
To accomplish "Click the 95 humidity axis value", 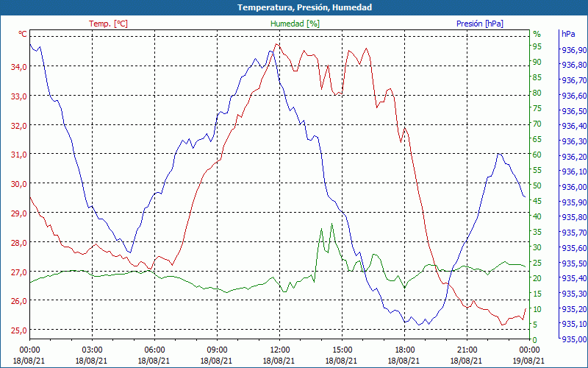I will click(537, 46).
